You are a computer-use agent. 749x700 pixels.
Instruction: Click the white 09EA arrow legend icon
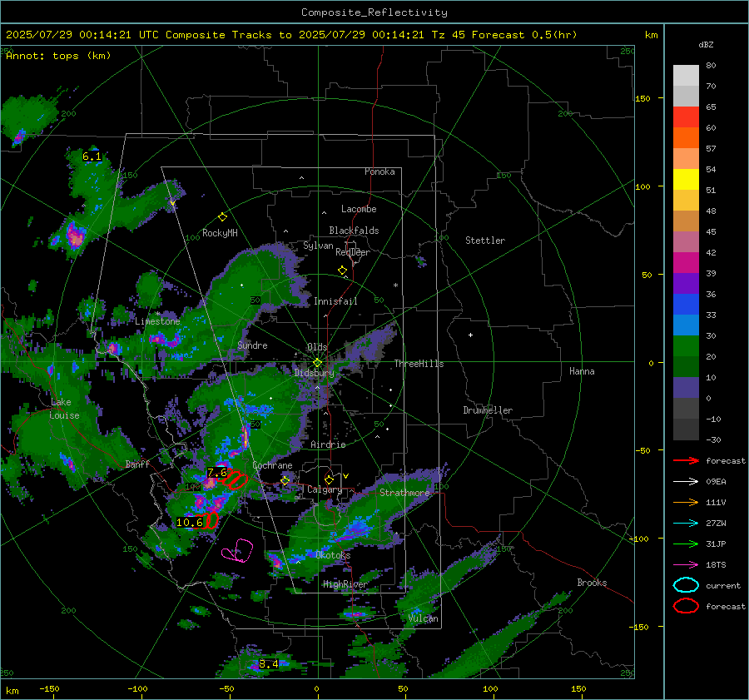[x=686, y=482]
